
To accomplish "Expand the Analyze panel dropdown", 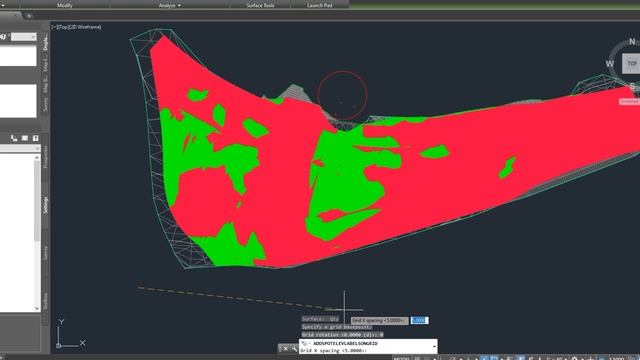I will tap(169, 5).
